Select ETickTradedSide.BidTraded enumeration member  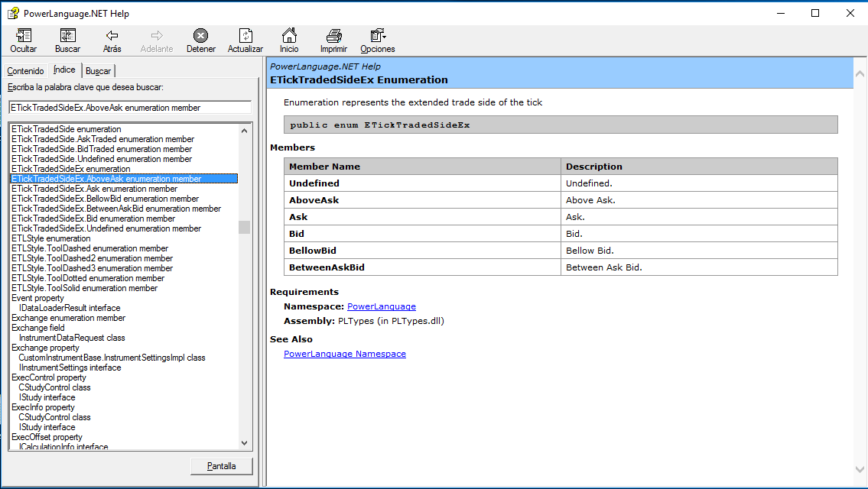102,149
